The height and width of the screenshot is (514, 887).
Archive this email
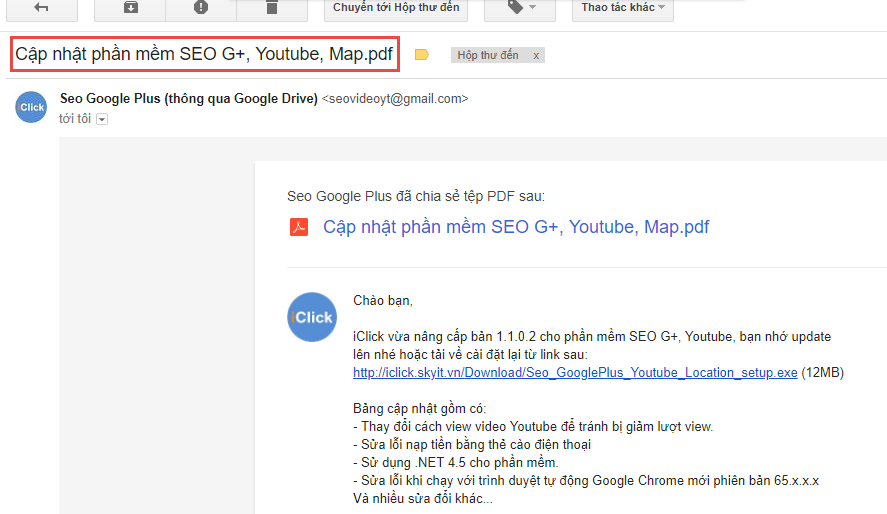tap(130, 8)
